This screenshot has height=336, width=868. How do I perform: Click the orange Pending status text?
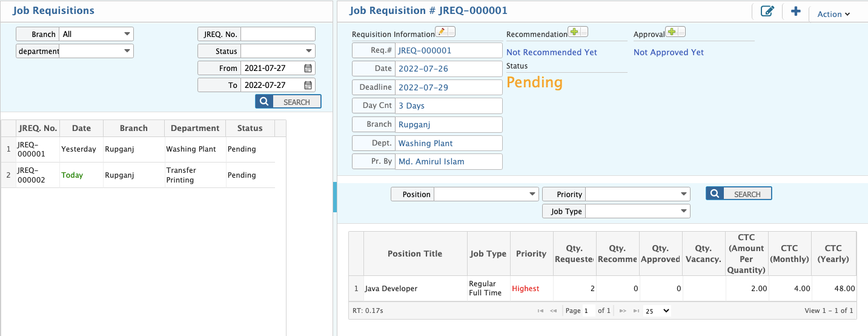(534, 82)
